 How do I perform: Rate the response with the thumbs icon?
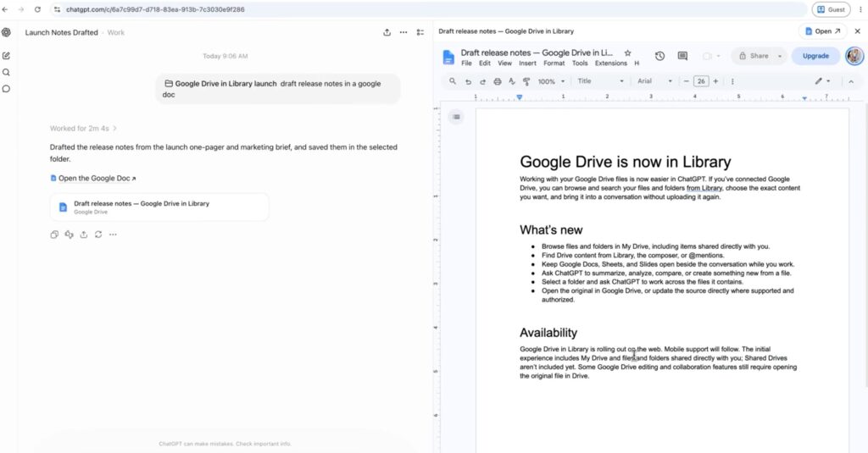[x=69, y=235]
